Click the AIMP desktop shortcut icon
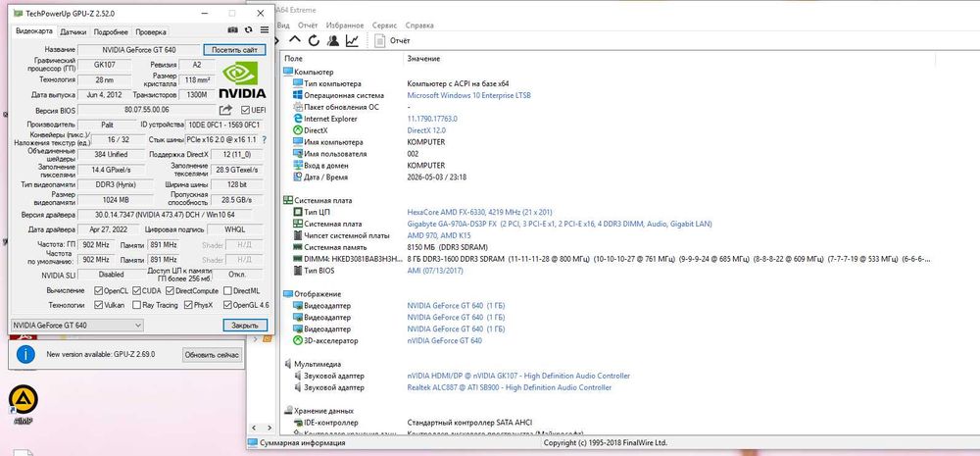The image size is (980, 456). (x=24, y=400)
